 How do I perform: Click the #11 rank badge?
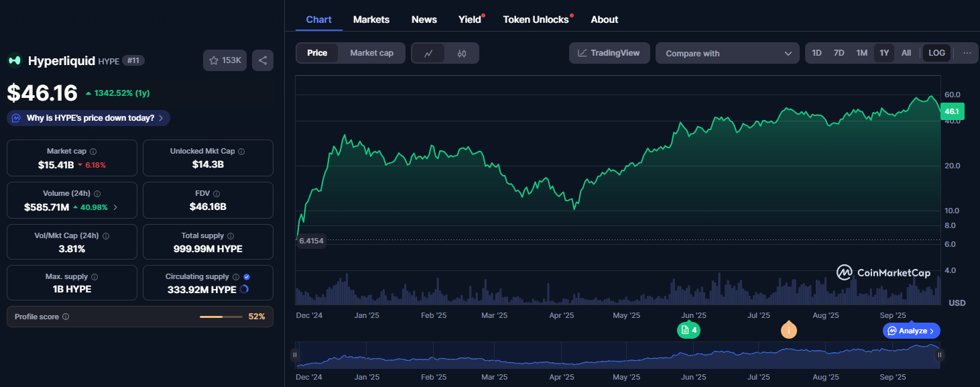[x=133, y=60]
